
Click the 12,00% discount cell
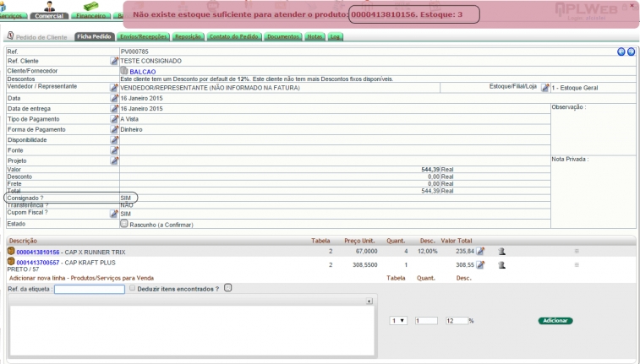427,251
